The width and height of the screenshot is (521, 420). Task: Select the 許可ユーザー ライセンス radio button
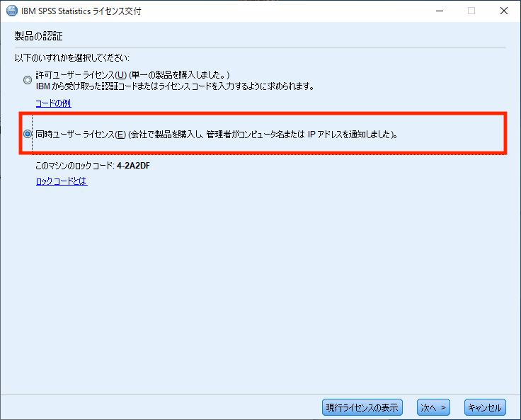(x=28, y=80)
